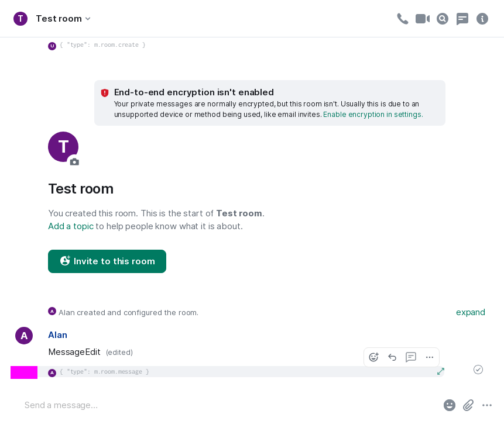Open the Test room name dropdown
Viewport: 504px width, 421px height.
[64, 19]
